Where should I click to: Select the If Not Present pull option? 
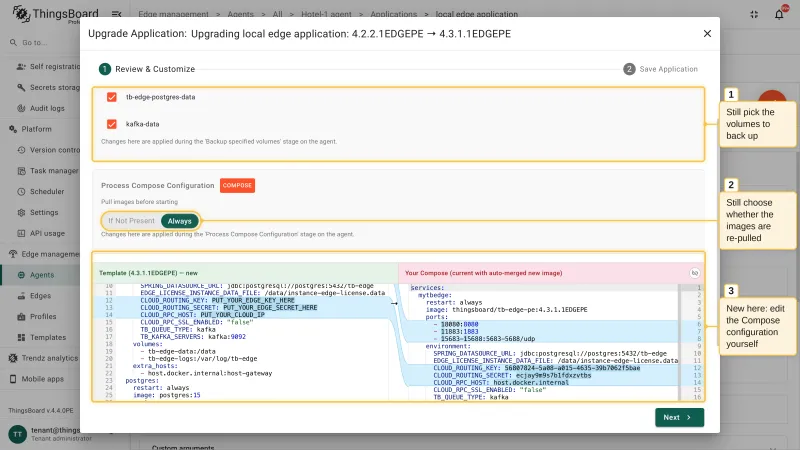(x=131, y=221)
